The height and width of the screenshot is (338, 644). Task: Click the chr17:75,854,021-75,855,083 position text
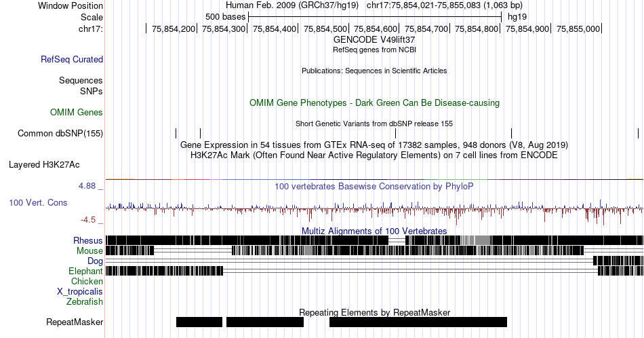click(445, 5)
